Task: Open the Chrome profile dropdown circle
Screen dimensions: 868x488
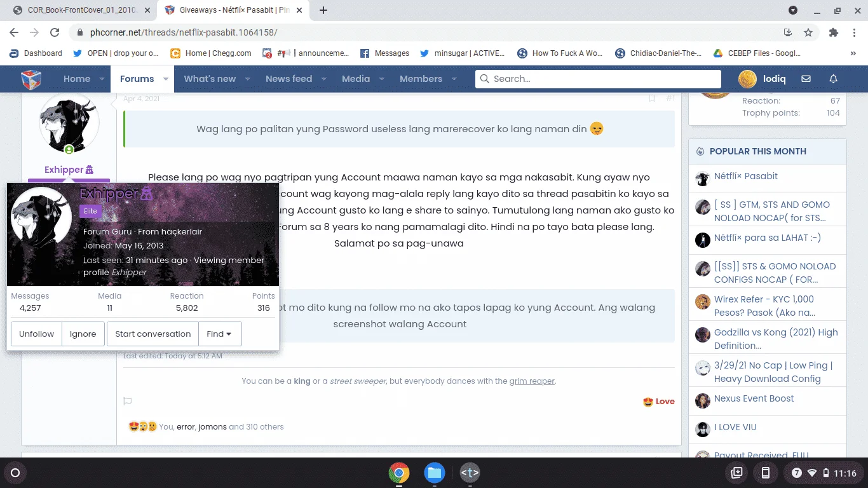Action: 793,10
